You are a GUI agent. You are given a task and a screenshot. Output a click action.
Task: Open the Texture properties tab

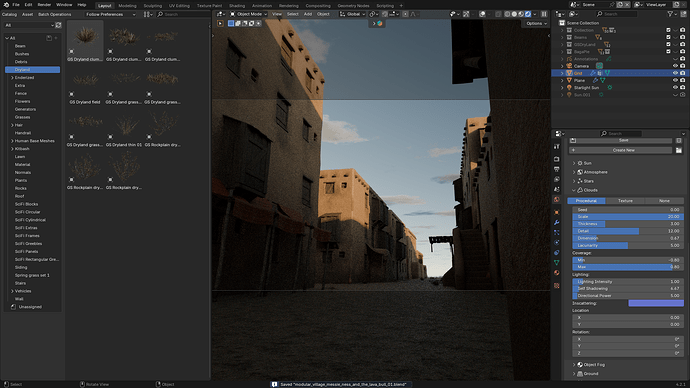pos(557,286)
